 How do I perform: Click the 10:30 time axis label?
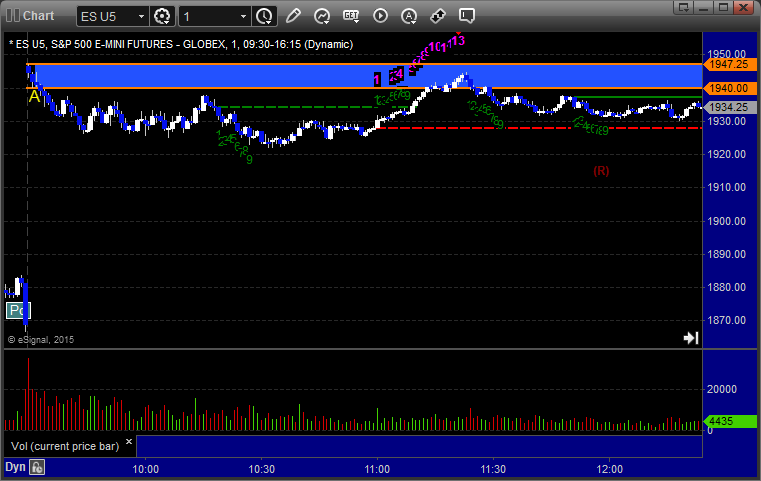(x=262, y=469)
